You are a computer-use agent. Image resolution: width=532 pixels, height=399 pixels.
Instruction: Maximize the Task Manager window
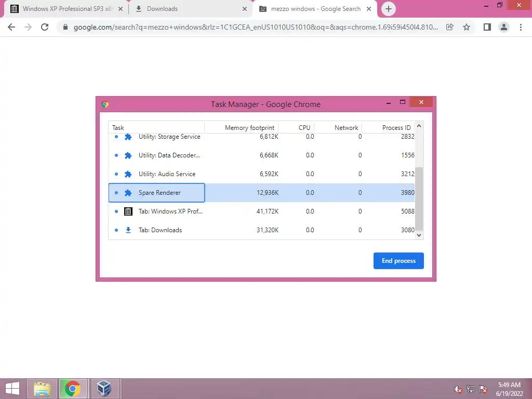tap(403, 102)
